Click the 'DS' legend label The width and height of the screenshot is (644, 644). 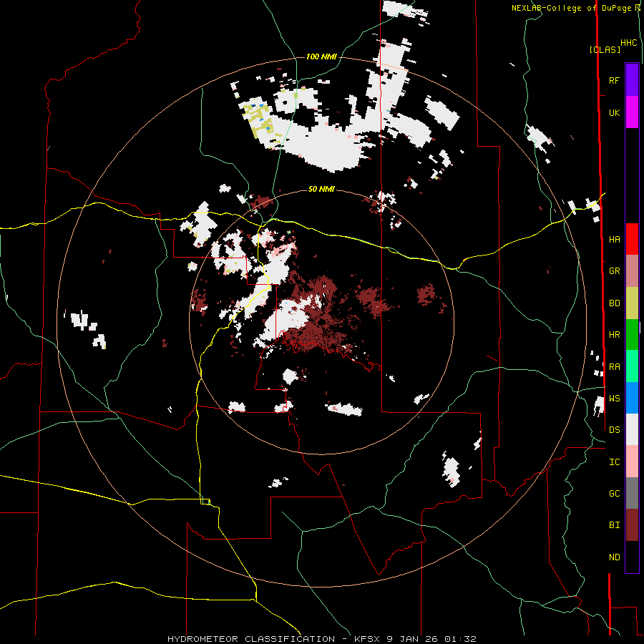tap(614, 429)
